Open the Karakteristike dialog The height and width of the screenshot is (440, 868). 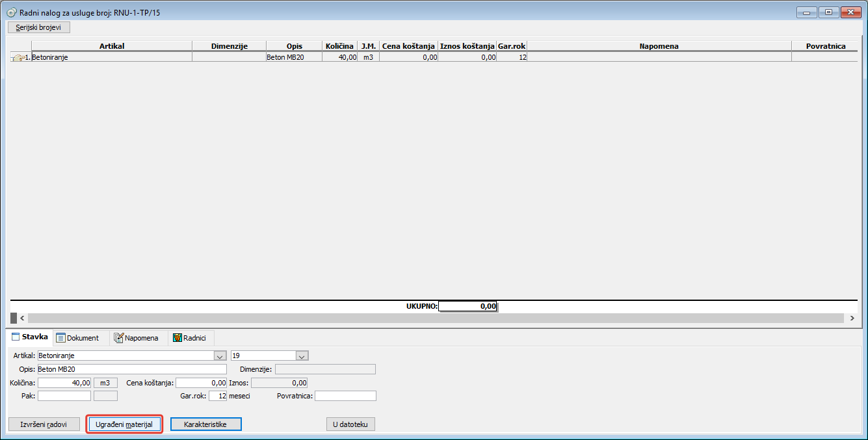click(x=205, y=424)
